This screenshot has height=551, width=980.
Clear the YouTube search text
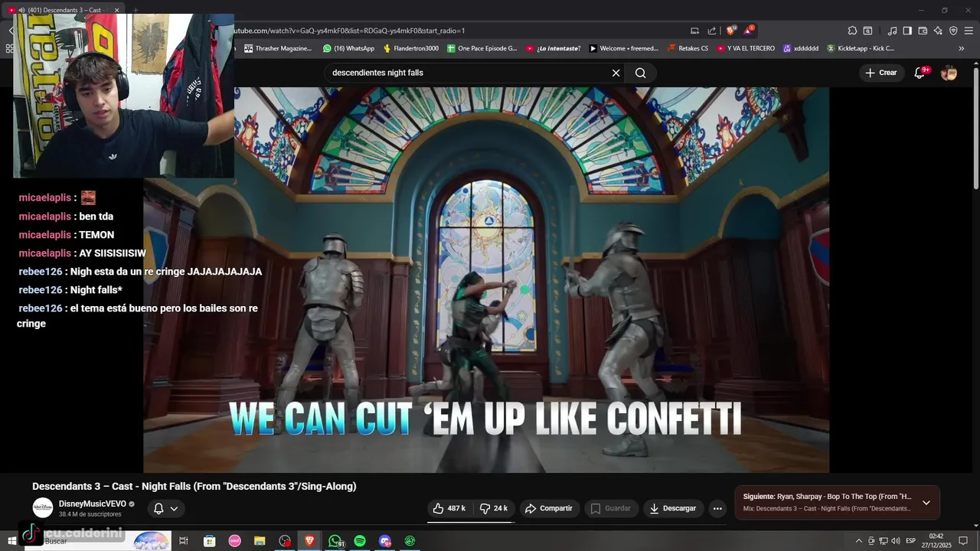[616, 73]
